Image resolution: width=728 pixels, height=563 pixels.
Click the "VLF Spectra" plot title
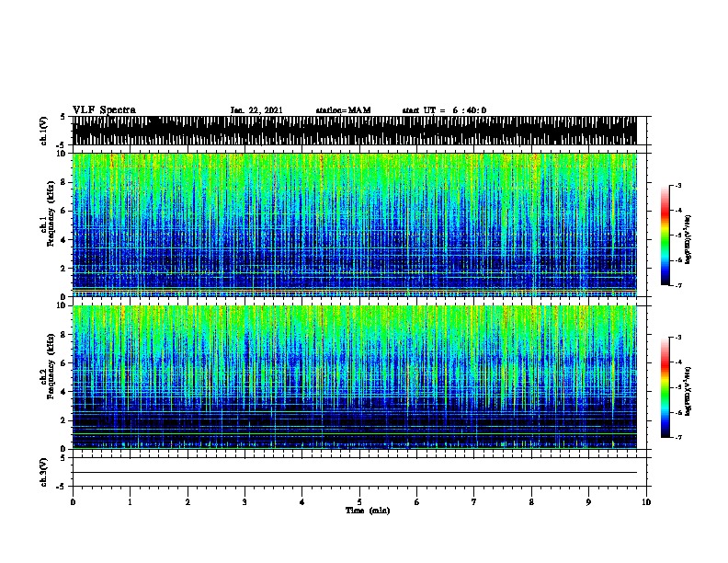tap(104, 110)
